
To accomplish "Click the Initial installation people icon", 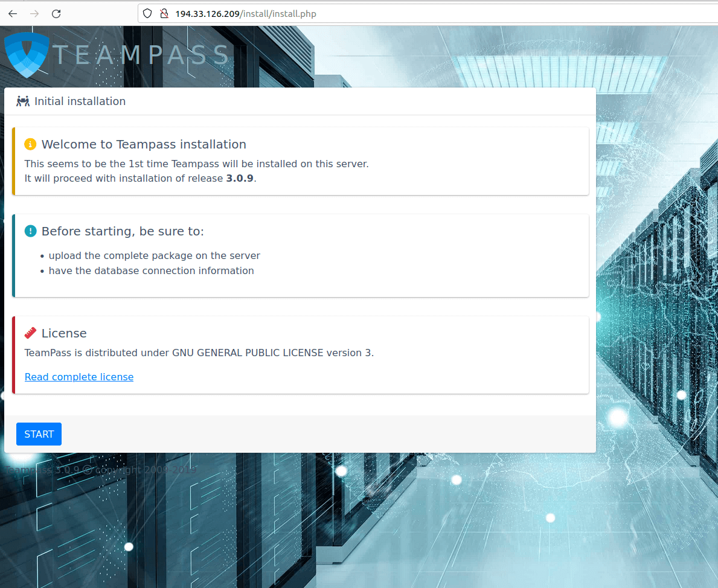I will pos(23,101).
